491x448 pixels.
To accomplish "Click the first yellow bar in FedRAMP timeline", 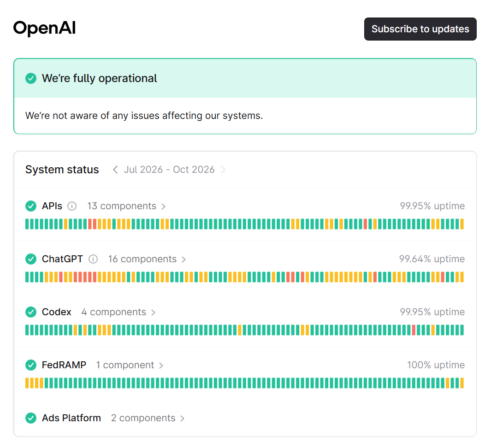I will (x=27, y=383).
